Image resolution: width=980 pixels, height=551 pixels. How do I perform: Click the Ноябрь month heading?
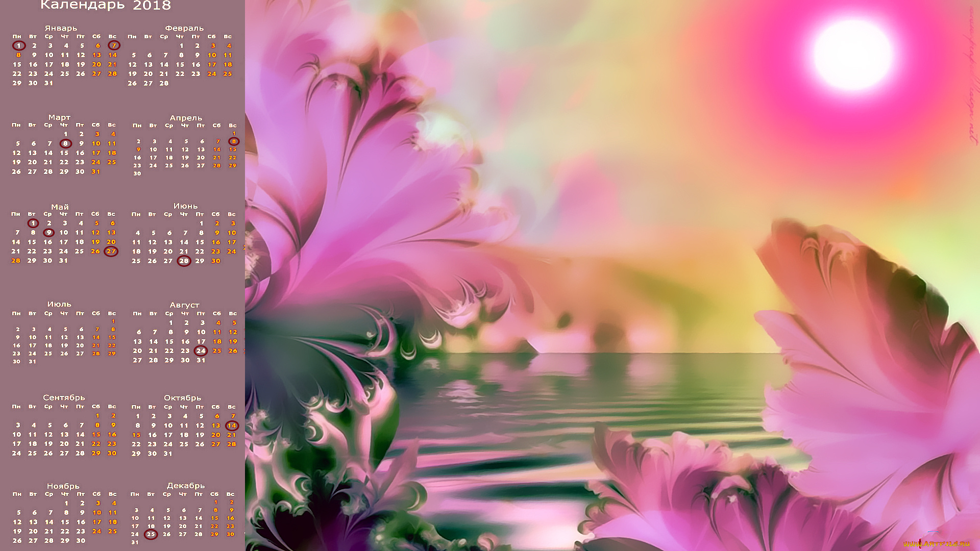tap(63, 486)
